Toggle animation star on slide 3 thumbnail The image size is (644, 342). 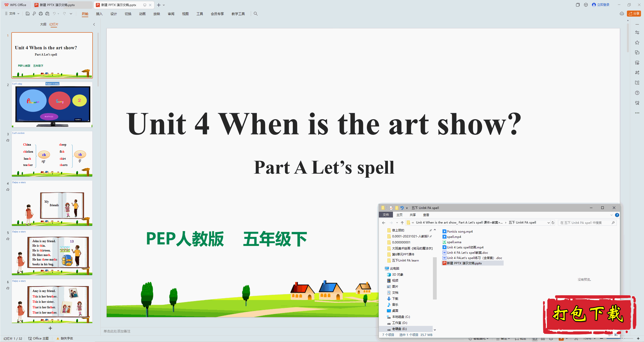(x=8, y=140)
